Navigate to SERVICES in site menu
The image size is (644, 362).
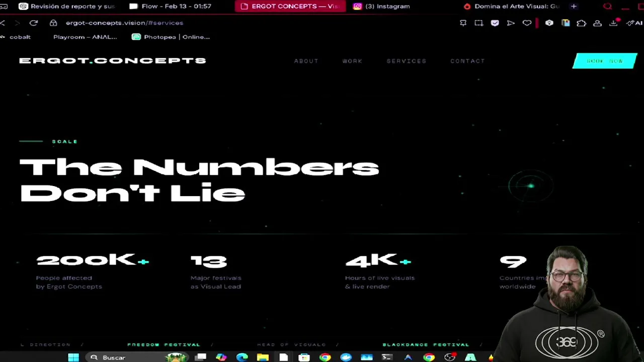(x=407, y=61)
